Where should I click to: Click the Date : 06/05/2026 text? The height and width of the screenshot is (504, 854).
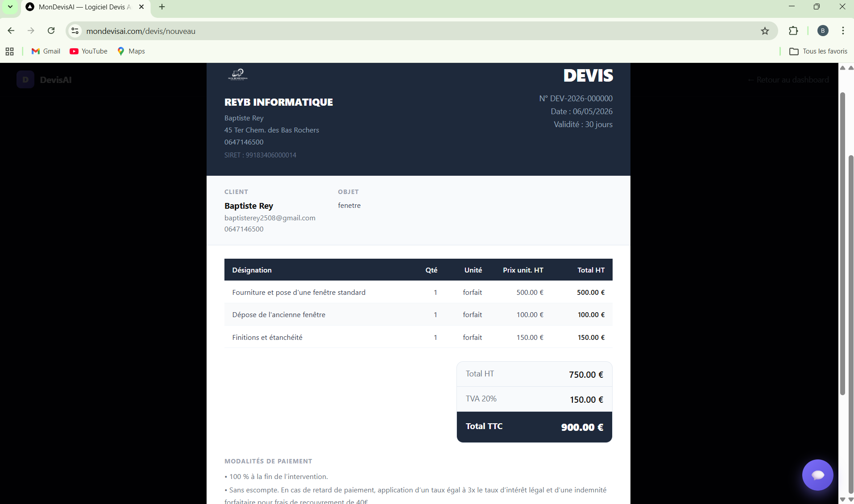[581, 111]
